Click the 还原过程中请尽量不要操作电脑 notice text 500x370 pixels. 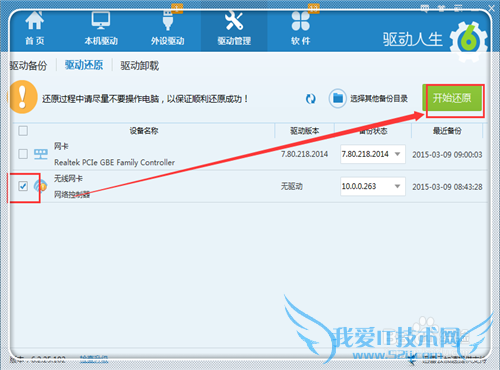click(145, 99)
